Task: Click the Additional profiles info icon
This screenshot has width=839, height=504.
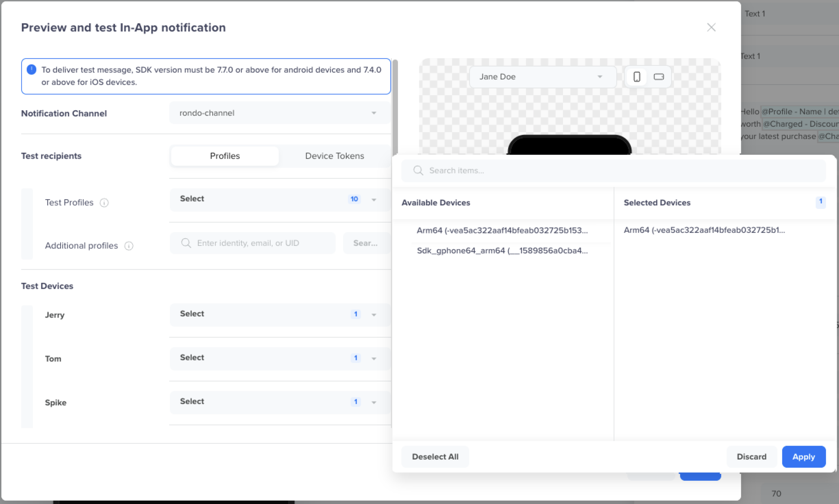Action: [129, 246]
